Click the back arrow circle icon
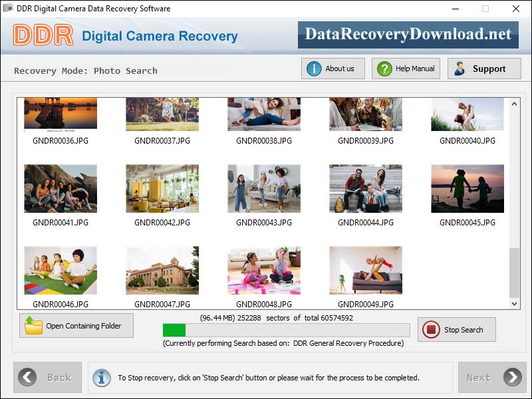 pyautogui.click(x=27, y=377)
